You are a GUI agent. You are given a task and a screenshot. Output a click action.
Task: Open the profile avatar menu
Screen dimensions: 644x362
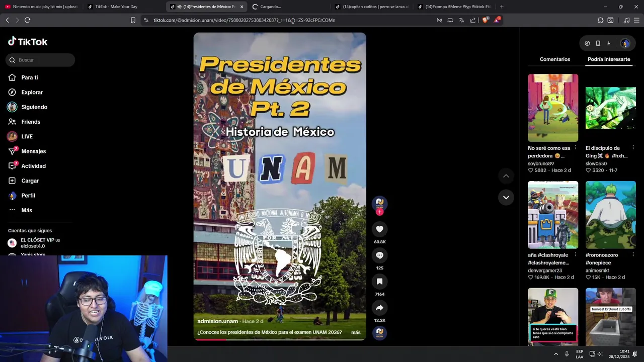point(625,43)
